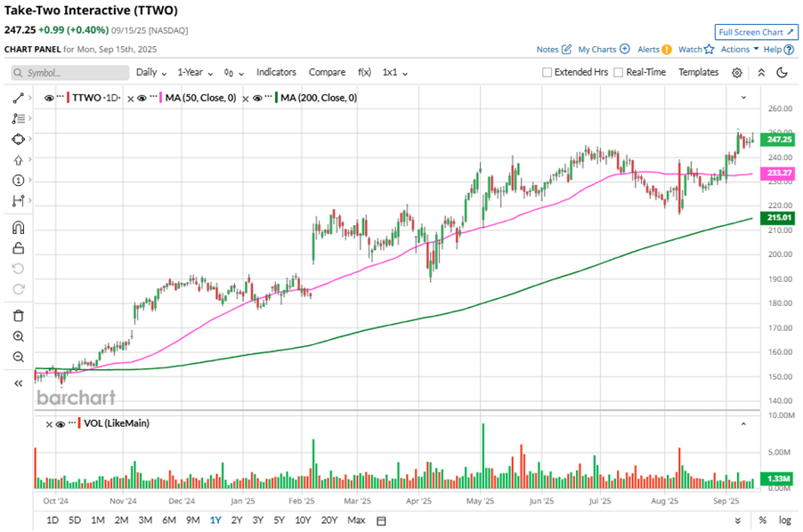Select the numbered circle label tool
The image size is (803, 532).
click(18, 180)
